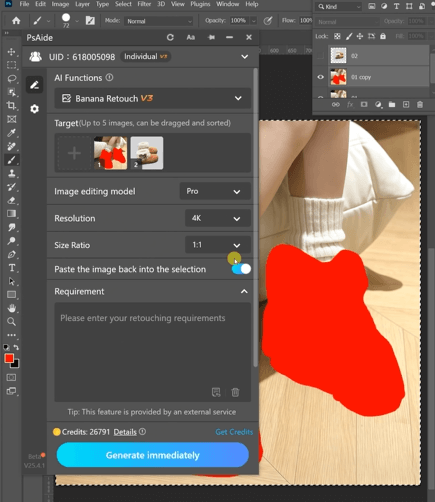Select the Lasso tool
435x502 pixels.
[x=11, y=79]
